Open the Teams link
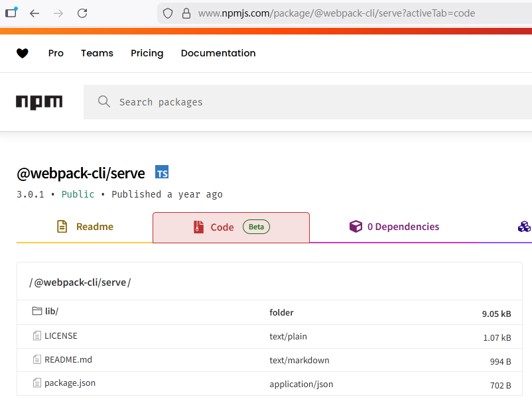 [x=97, y=53]
